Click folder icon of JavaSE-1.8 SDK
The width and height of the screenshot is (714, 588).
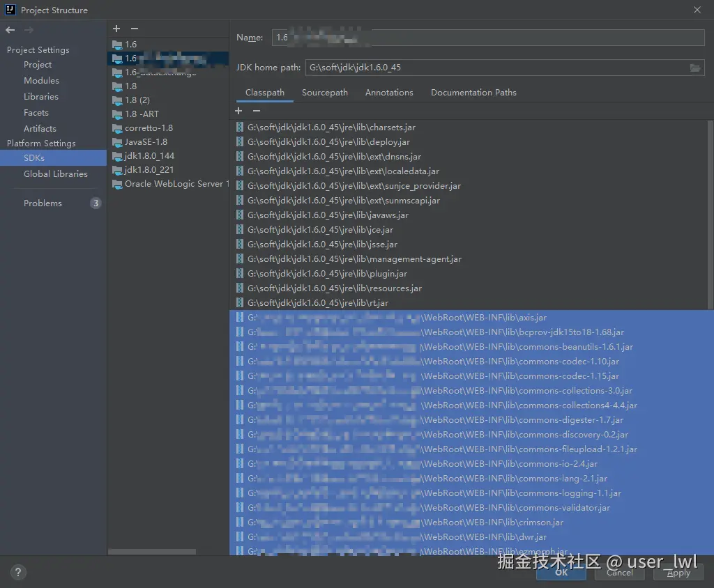117,142
